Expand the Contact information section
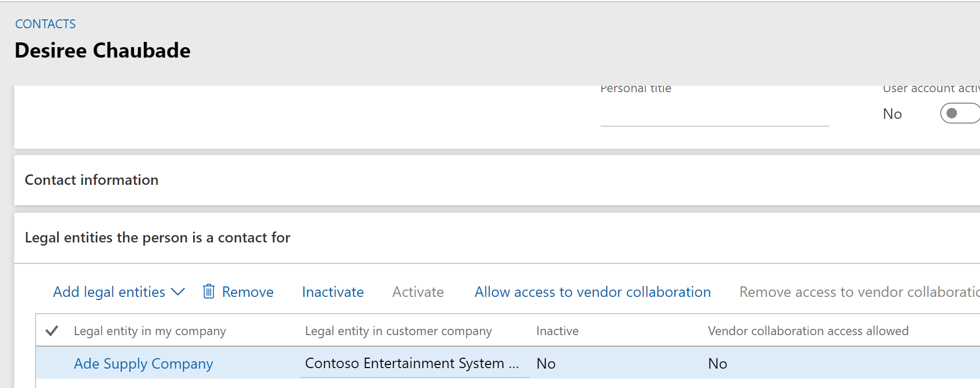980x388 pixels. 92,180
